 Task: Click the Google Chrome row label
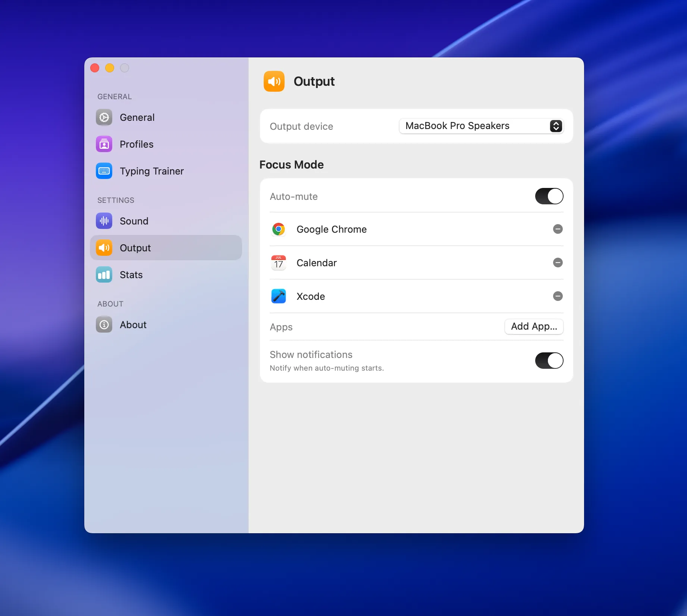pos(332,229)
